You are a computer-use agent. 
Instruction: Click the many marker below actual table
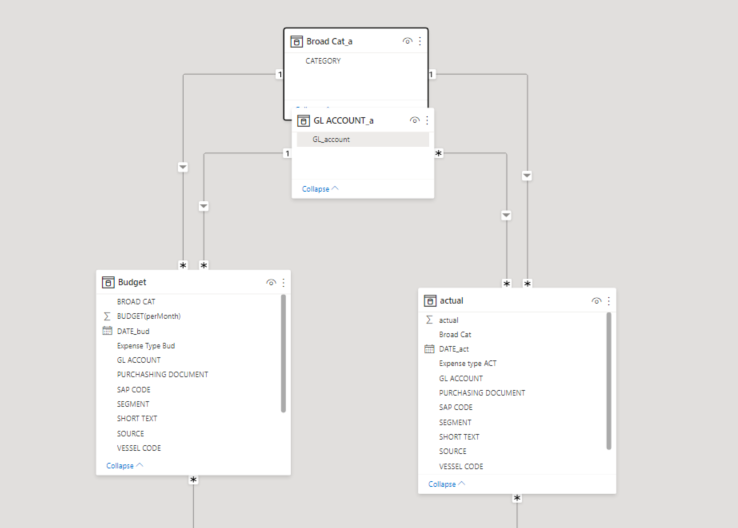click(x=517, y=498)
